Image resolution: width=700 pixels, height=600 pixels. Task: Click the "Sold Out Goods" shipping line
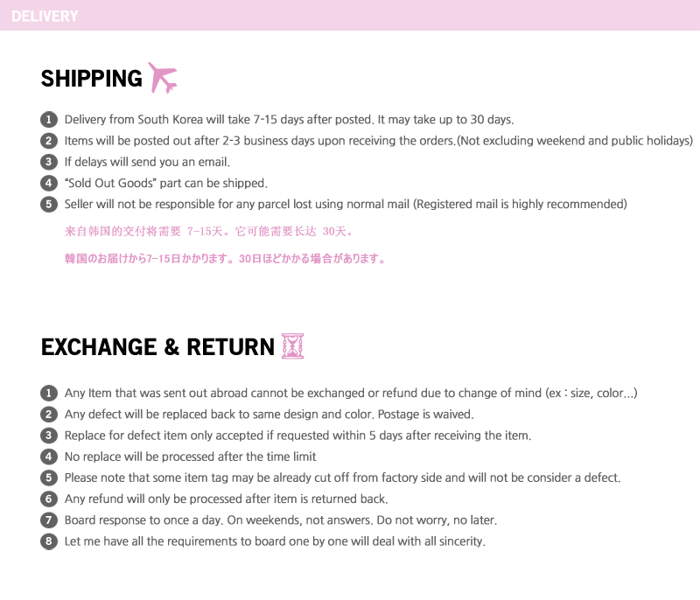165,184
